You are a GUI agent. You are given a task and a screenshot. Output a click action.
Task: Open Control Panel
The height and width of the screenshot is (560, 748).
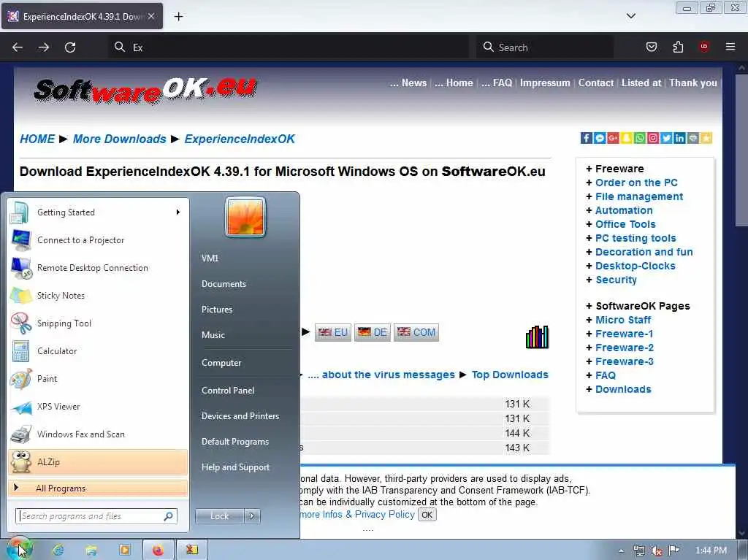coord(228,390)
